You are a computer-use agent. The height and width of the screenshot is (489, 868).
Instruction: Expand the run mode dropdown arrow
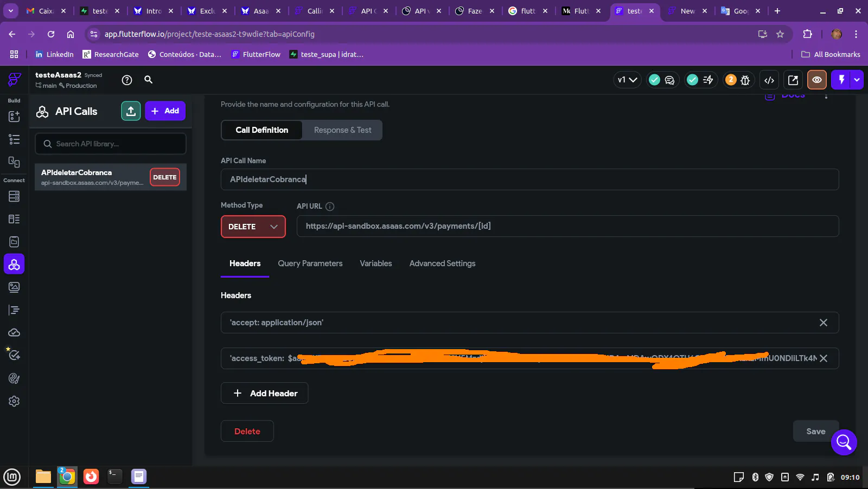(x=857, y=80)
